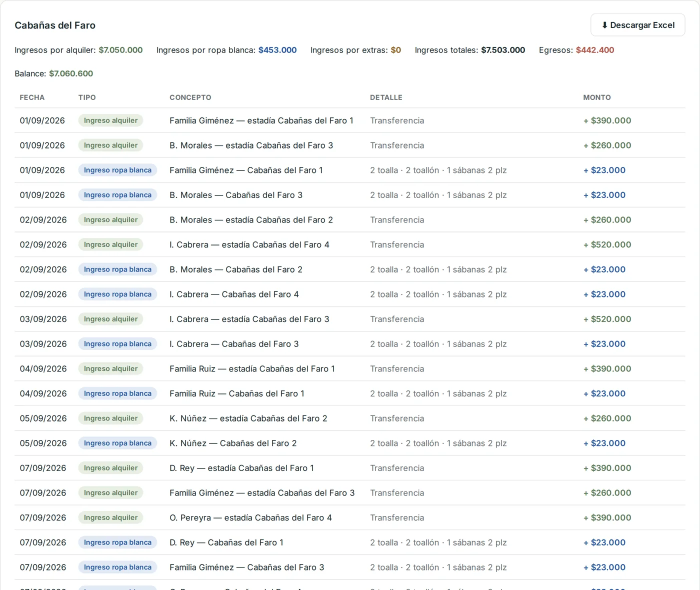
Task: Click the Descargar Excel button
Action: coord(637,25)
